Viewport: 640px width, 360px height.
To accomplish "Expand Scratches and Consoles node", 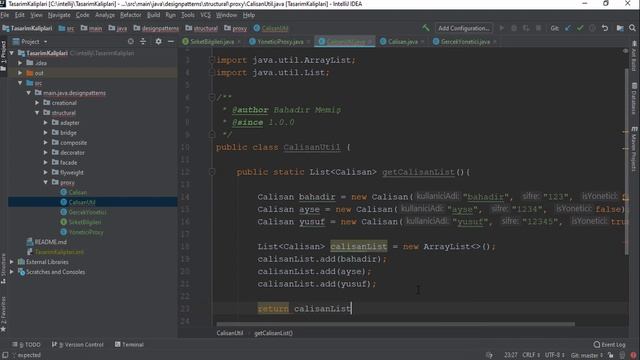I will (x=12, y=272).
